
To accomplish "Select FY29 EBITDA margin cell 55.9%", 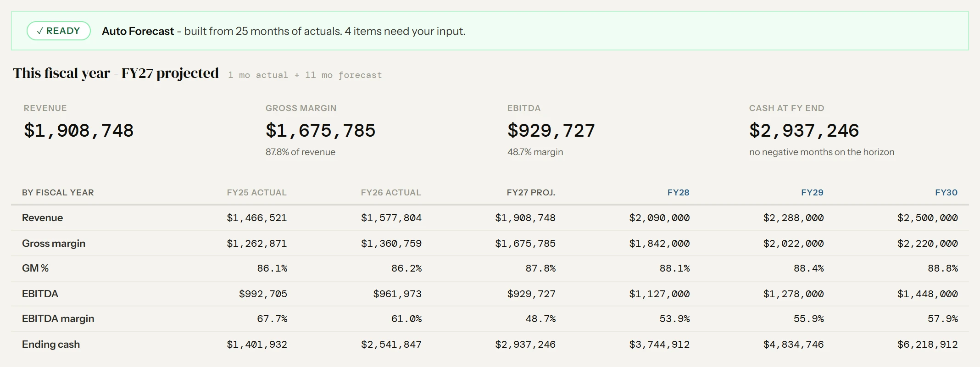I will pos(808,319).
